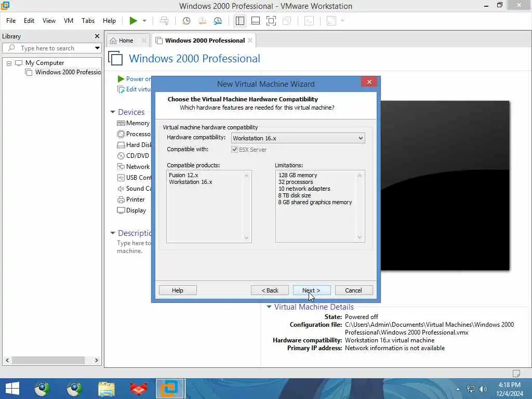Close the New Virtual Machine Wizard dialog
The image size is (532, 399).
point(369,82)
